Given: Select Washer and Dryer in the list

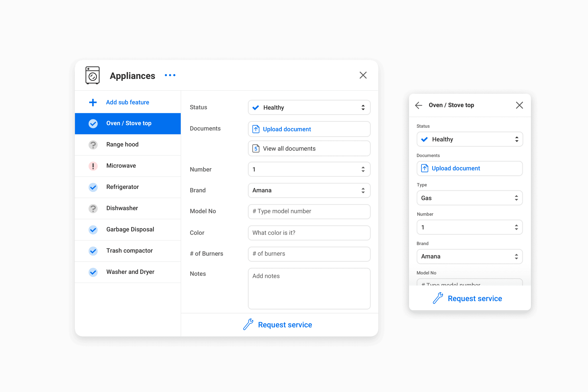Looking at the screenshot, I should pos(128,272).
